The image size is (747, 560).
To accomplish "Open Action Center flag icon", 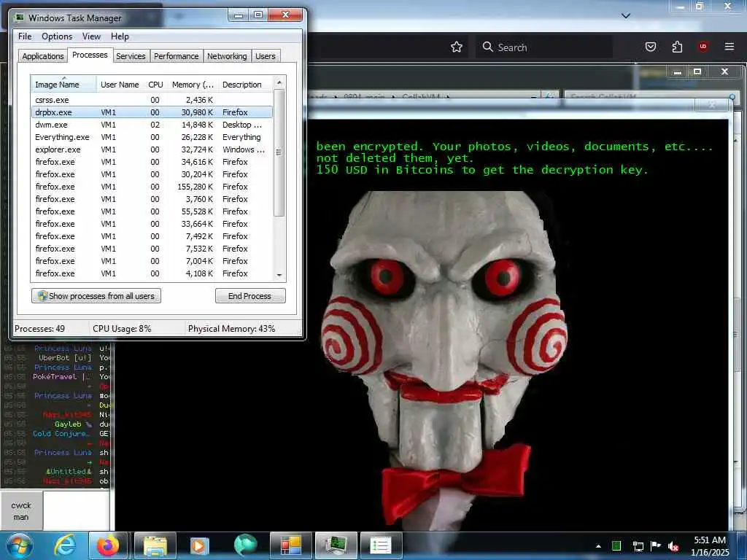I will coord(656,545).
